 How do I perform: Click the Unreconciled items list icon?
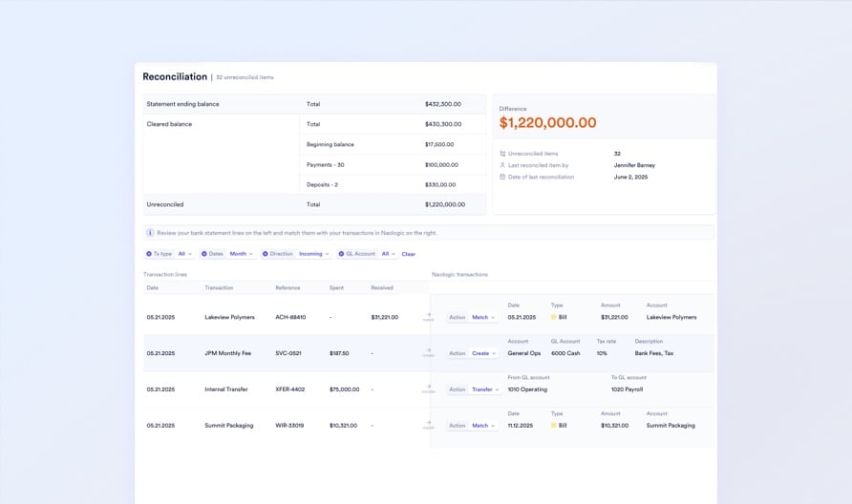[502, 154]
